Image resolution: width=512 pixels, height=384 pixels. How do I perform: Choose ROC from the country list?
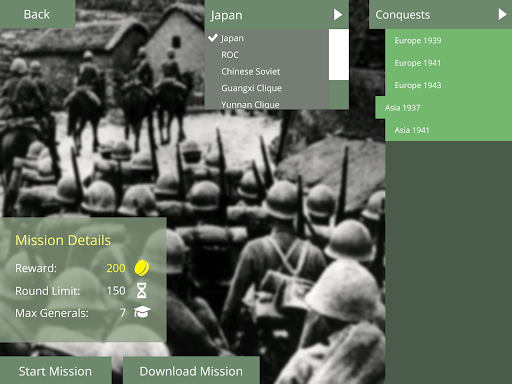click(267, 55)
